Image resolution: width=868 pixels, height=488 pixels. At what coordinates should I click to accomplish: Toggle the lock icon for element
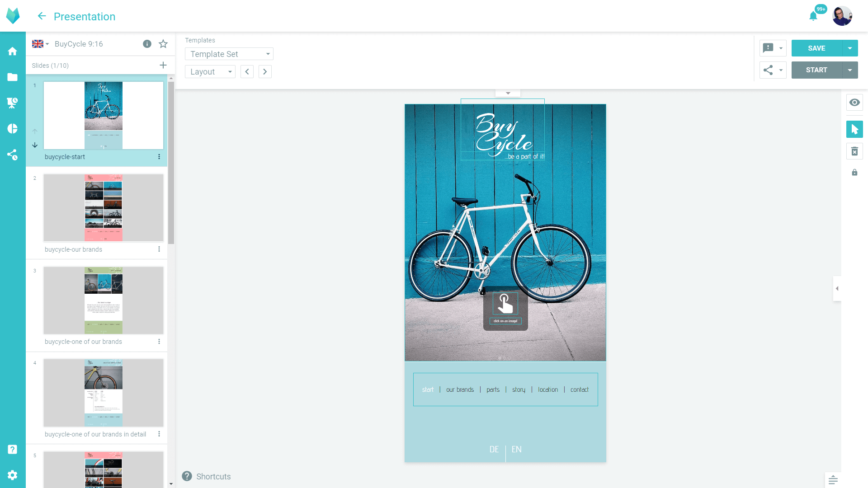(854, 173)
